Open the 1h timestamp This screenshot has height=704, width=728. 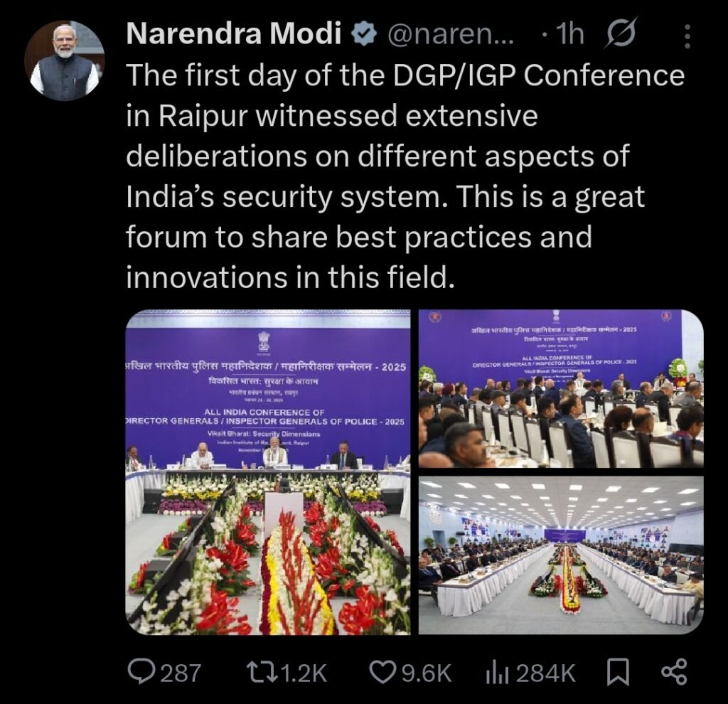click(x=569, y=34)
